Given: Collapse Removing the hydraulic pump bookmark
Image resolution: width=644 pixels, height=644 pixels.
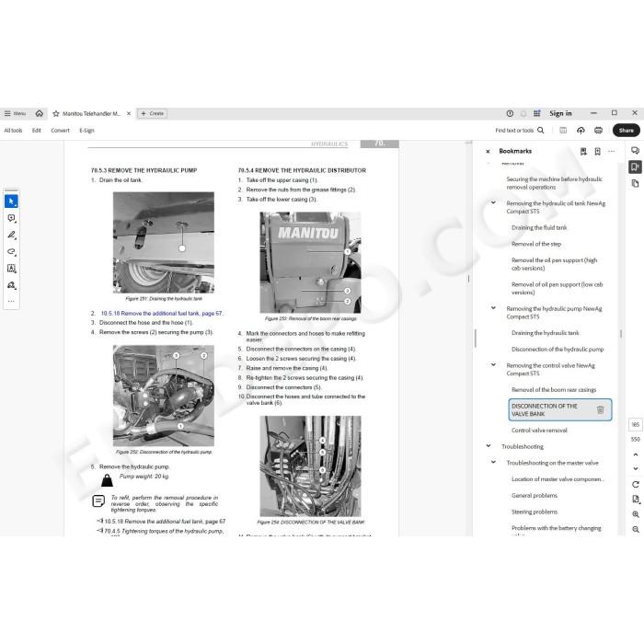Looking at the screenshot, I should [493, 308].
